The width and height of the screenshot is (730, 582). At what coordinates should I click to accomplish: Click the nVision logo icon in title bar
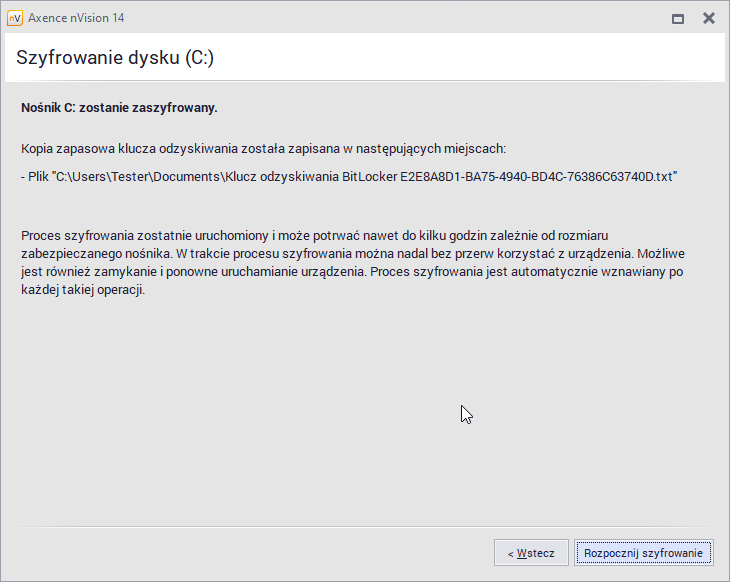pyautogui.click(x=15, y=18)
